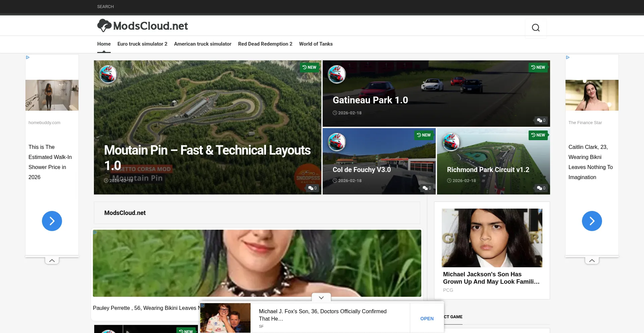
Task: Click Assetto Corsa avatar on Gatineau Park card
Action: (x=337, y=74)
